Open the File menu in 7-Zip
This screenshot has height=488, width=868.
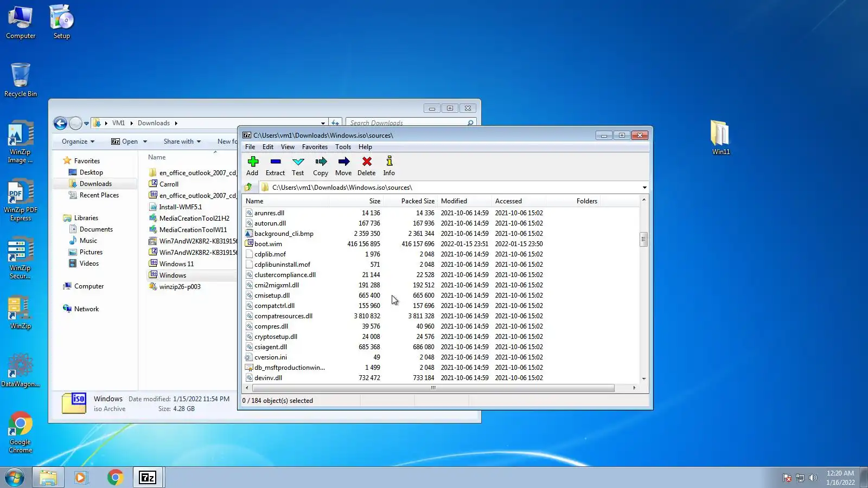click(250, 147)
